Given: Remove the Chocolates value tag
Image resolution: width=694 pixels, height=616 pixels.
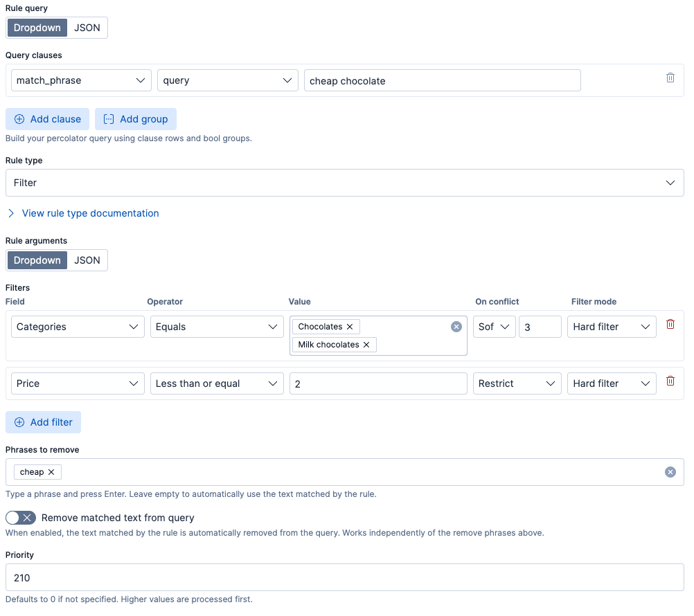Looking at the screenshot, I should coord(350,327).
